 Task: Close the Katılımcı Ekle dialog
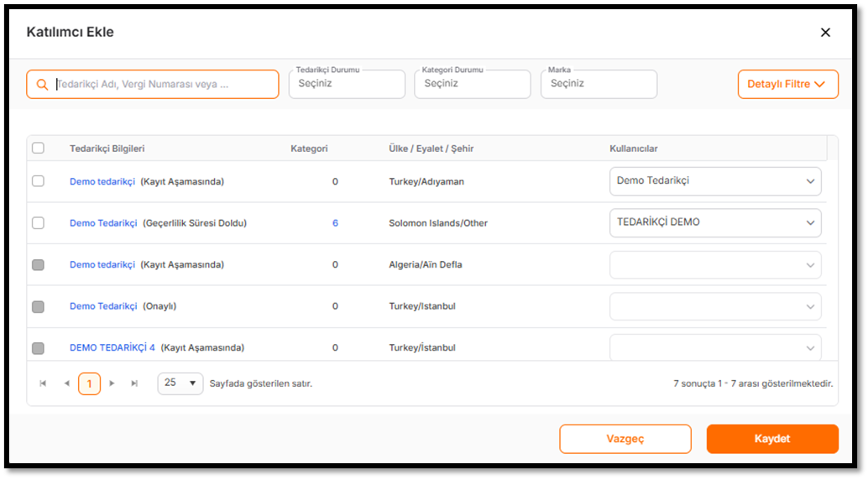825,33
